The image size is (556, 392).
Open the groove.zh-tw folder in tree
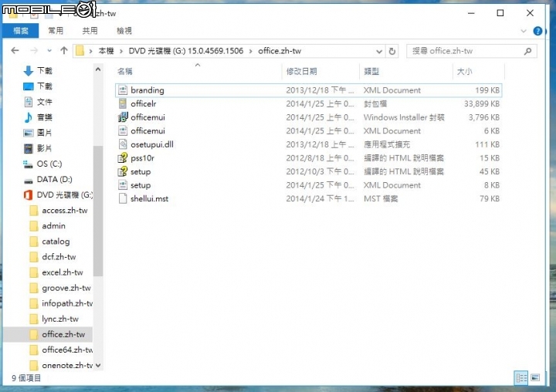coord(61,288)
